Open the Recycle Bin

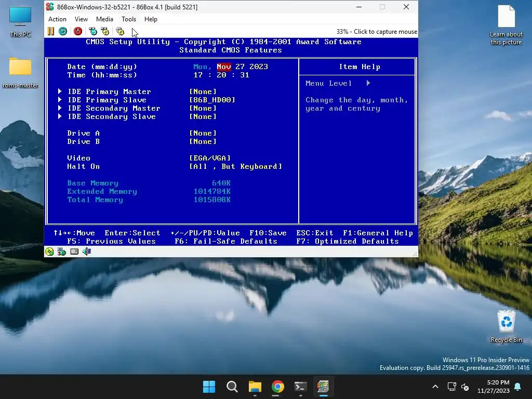point(506,326)
